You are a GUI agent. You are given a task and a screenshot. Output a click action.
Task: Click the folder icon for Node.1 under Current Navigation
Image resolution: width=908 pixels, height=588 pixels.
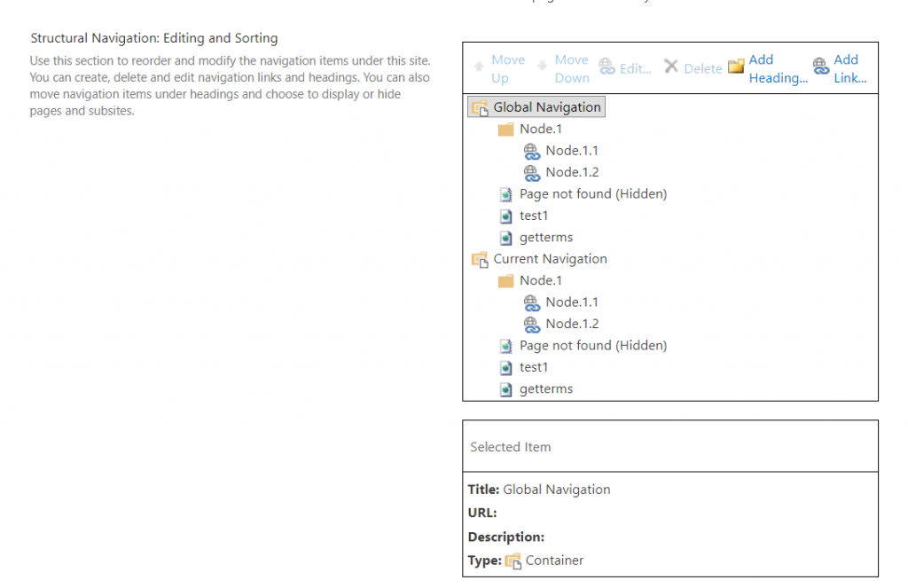point(505,279)
